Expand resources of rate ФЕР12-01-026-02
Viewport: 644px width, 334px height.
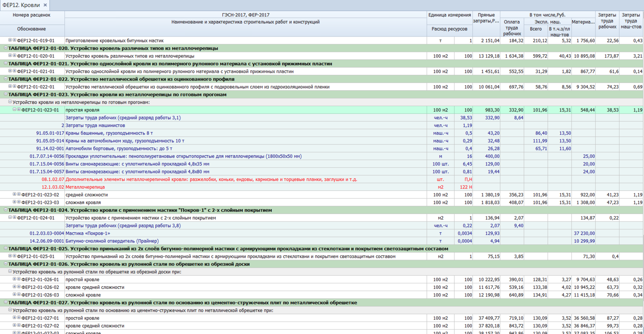point(15,287)
